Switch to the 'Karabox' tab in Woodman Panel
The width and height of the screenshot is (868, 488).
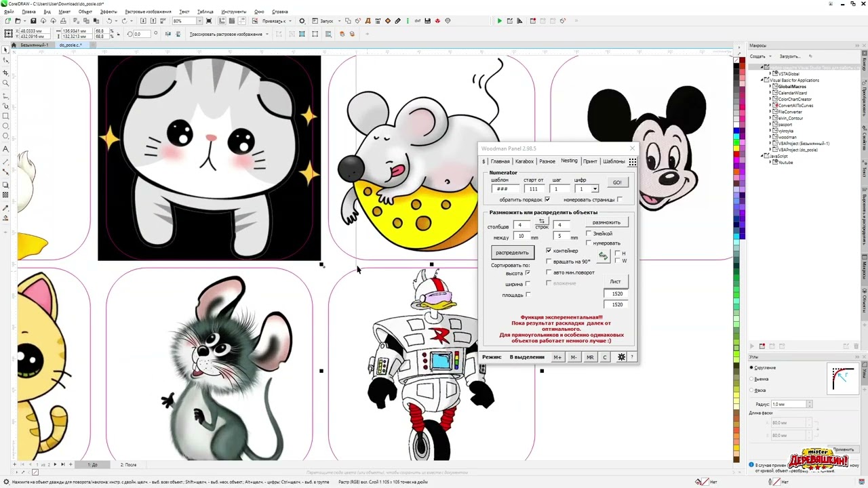click(524, 161)
